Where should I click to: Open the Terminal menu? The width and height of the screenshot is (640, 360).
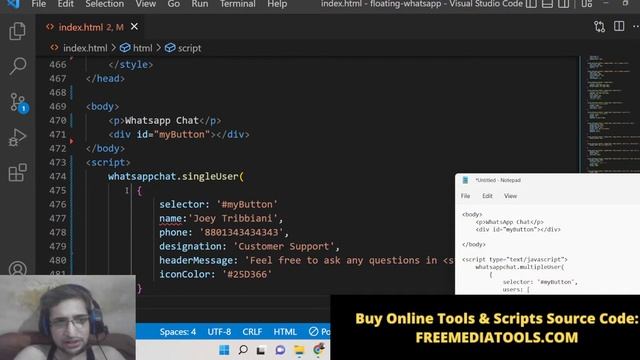point(238,4)
